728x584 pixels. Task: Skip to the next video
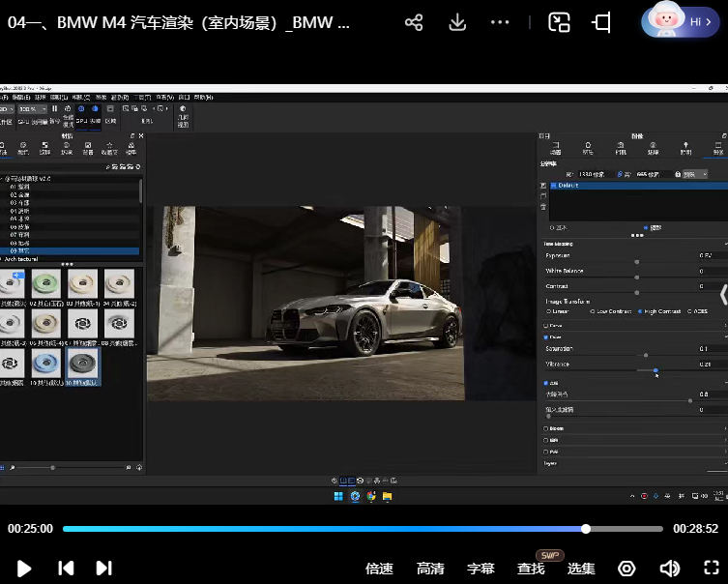click(104, 569)
